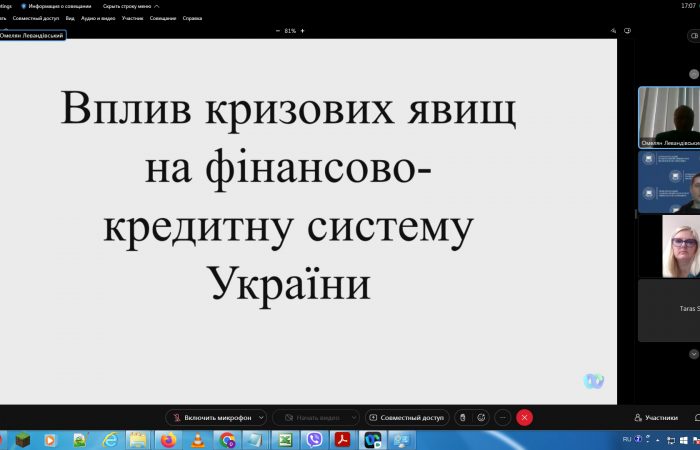700x450 pixels.
Task: Open VLC media player from the taskbar
Action: (197, 440)
